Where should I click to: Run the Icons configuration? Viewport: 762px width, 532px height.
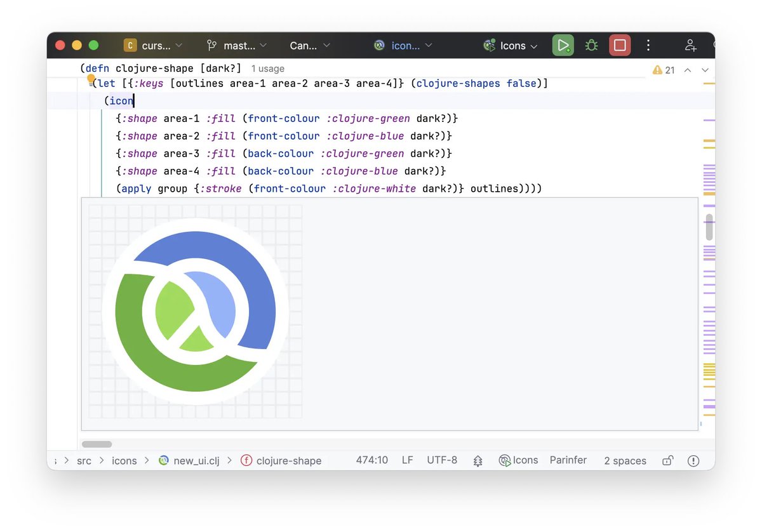point(563,45)
